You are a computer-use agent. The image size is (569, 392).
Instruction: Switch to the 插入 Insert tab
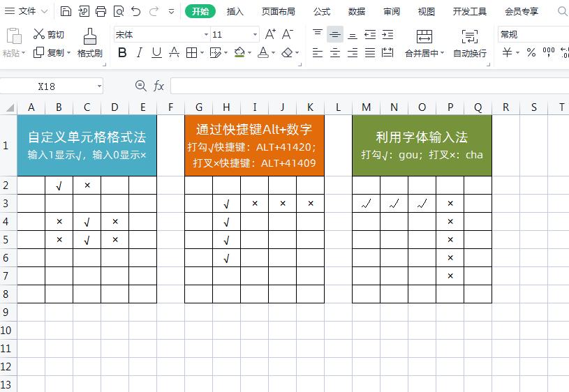point(235,12)
